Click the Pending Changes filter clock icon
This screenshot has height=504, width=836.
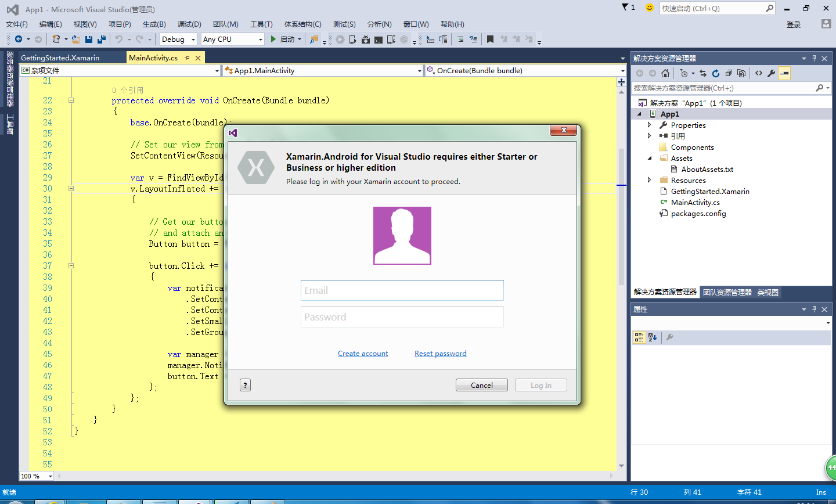tap(684, 73)
